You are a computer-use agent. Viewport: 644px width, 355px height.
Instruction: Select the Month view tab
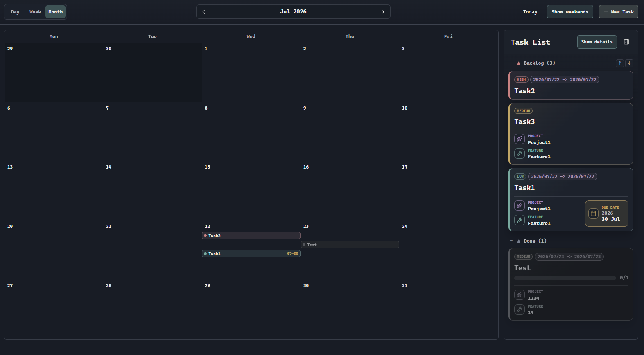coord(56,12)
